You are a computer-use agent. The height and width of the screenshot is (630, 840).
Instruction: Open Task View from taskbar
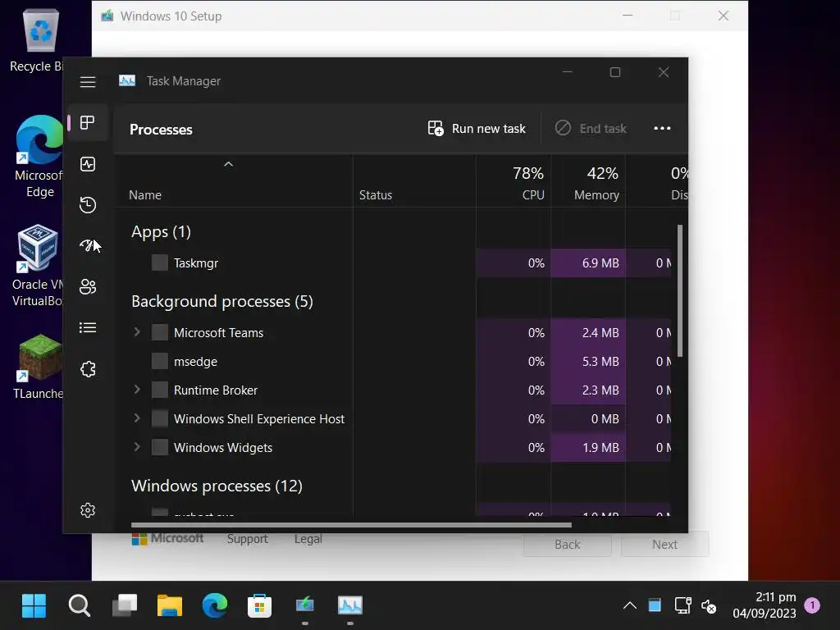coord(125,606)
